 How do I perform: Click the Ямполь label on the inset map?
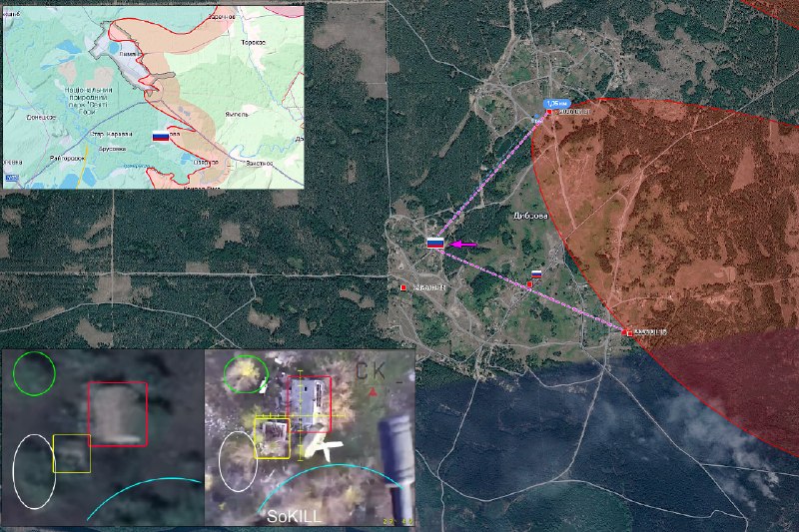pyautogui.click(x=237, y=114)
